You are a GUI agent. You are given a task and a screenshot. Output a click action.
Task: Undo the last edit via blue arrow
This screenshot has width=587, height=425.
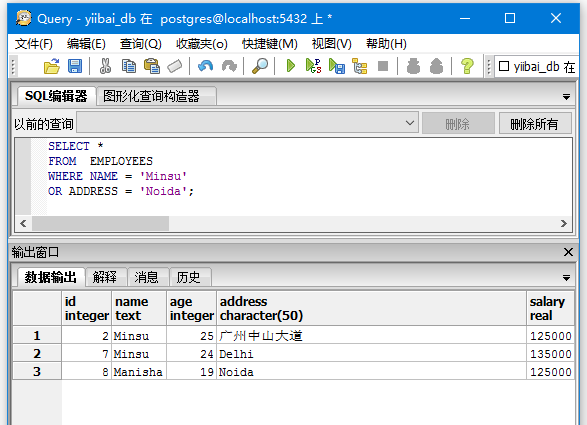206,67
